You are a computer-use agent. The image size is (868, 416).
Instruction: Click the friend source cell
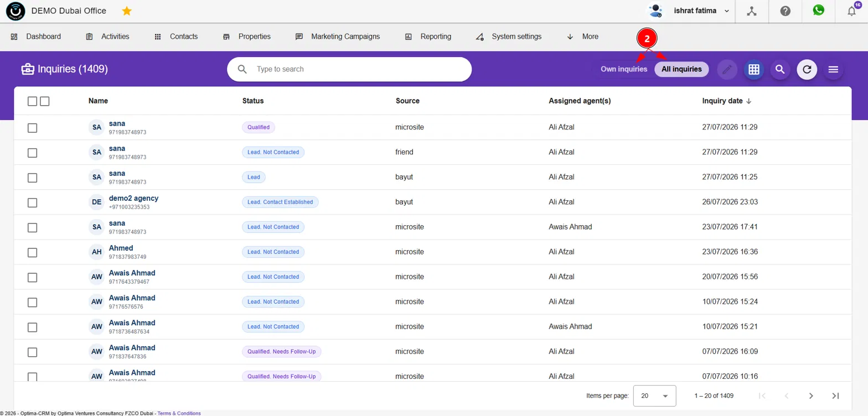(x=404, y=152)
